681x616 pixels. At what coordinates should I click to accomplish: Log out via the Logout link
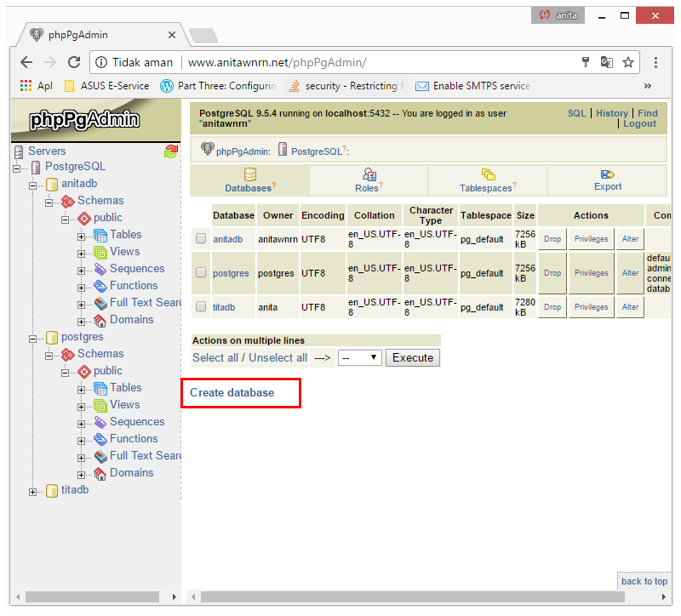[640, 123]
